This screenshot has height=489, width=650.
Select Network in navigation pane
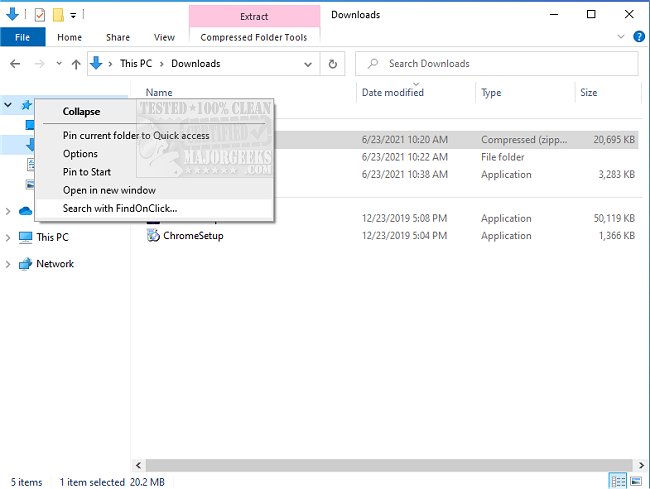(55, 264)
